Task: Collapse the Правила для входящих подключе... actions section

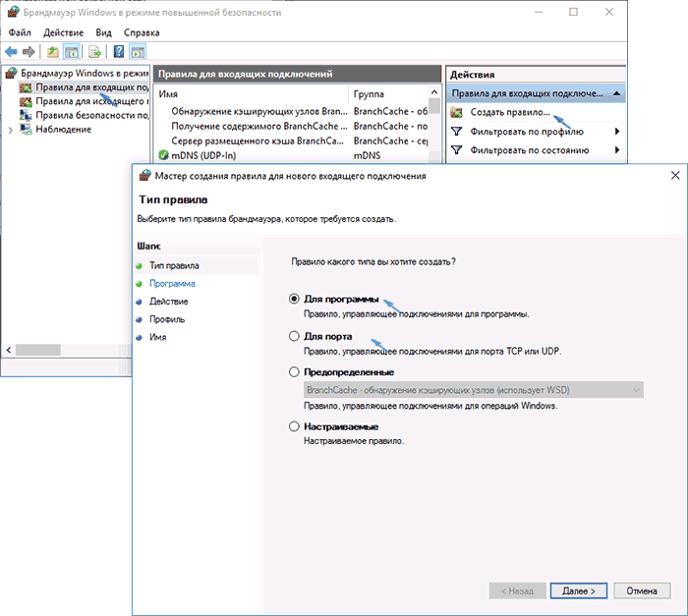Action: (x=616, y=93)
